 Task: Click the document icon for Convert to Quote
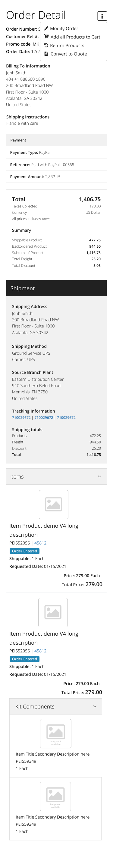pos(46,54)
